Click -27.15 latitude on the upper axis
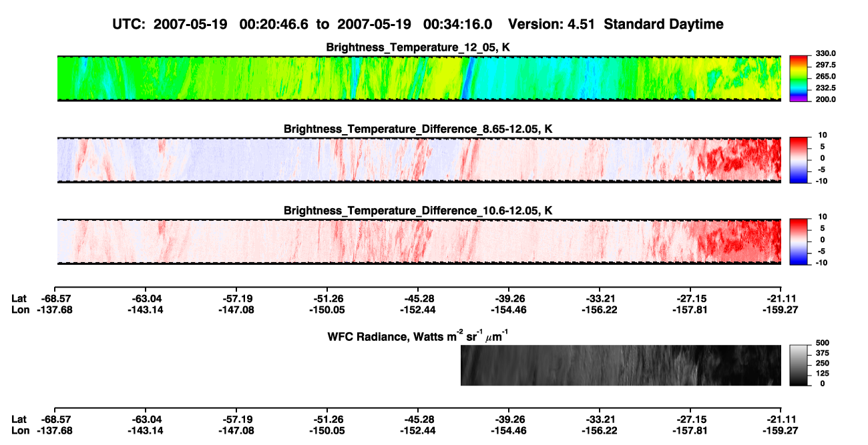Screen dimensions: 868x445 (x=690, y=298)
